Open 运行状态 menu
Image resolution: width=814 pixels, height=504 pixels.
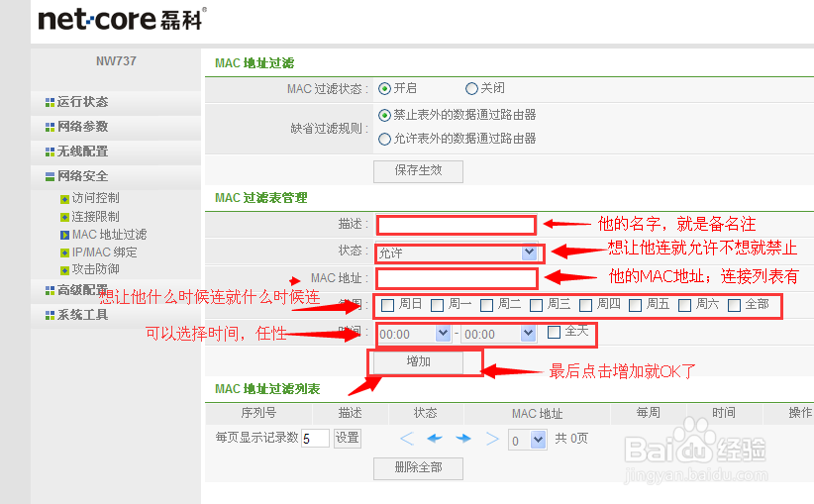click(x=82, y=102)
